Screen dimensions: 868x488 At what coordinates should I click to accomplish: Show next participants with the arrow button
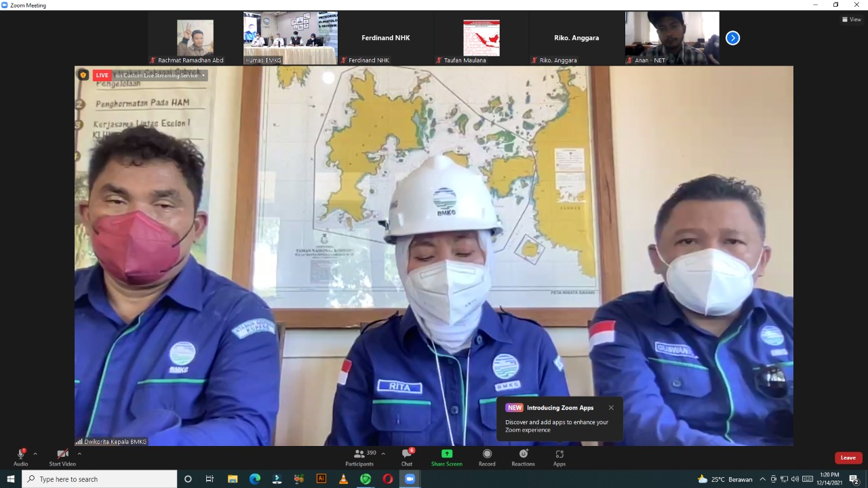point(732,38)
